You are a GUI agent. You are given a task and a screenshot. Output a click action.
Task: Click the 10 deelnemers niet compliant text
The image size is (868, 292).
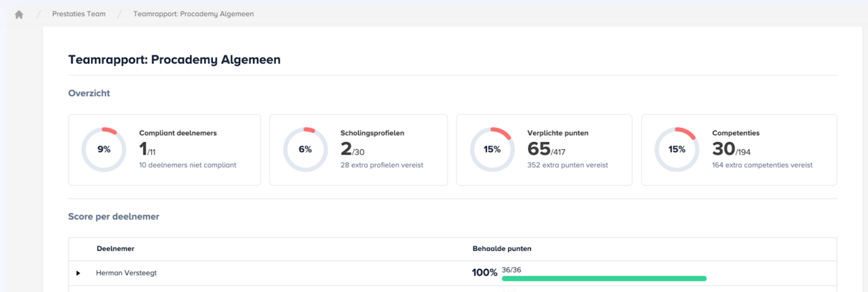point(188,165)
